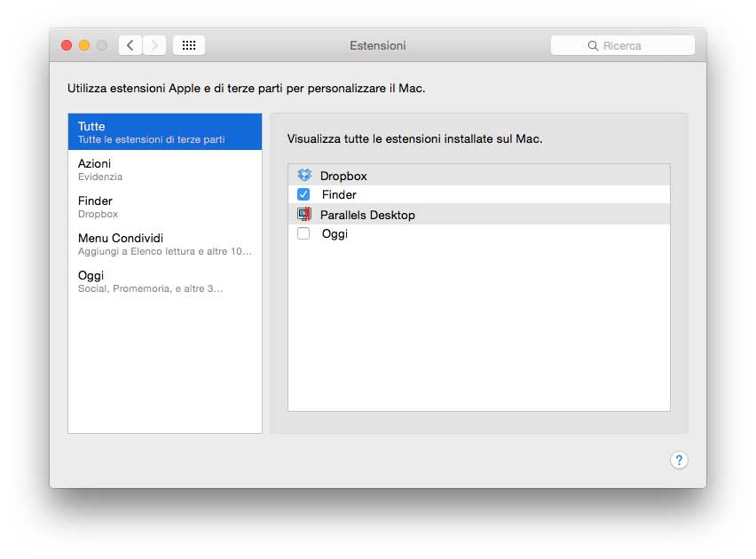Click the Dropbox group header text
756x559 pixels.
343,176
